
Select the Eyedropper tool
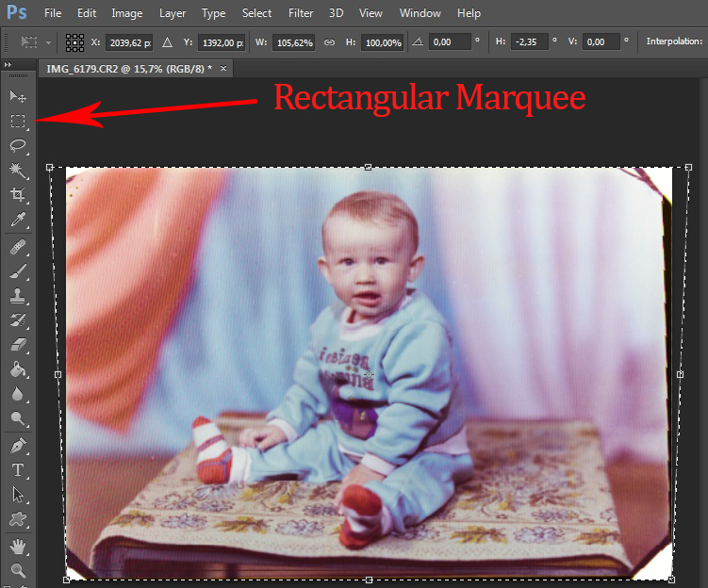(18, 220)
